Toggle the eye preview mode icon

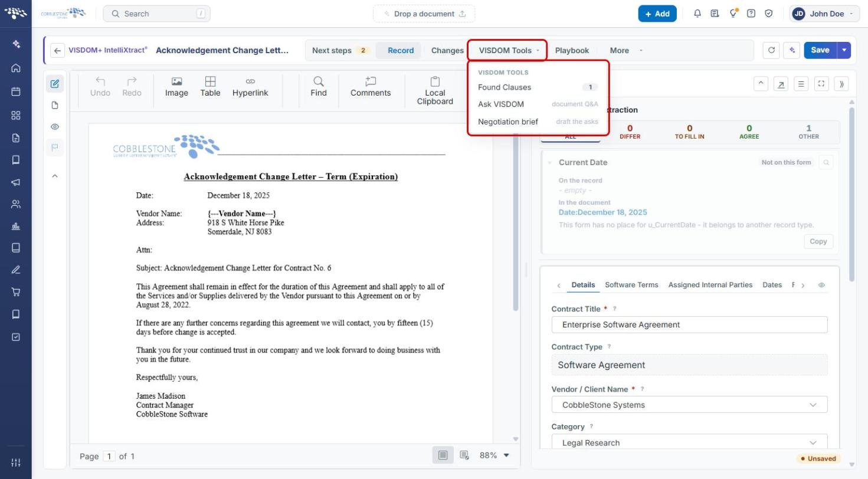55,127
